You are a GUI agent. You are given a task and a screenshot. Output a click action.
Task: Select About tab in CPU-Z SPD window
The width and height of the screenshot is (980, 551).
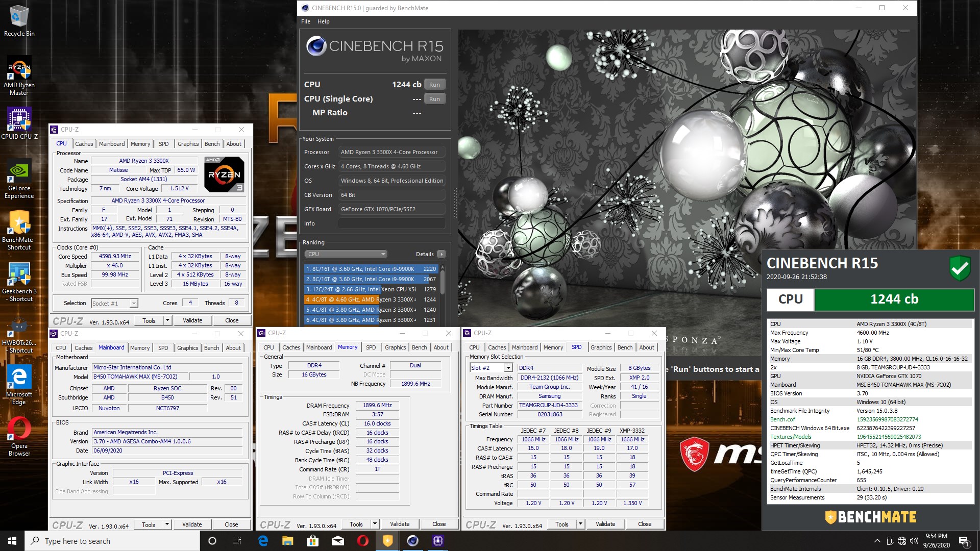pos(647,347)
